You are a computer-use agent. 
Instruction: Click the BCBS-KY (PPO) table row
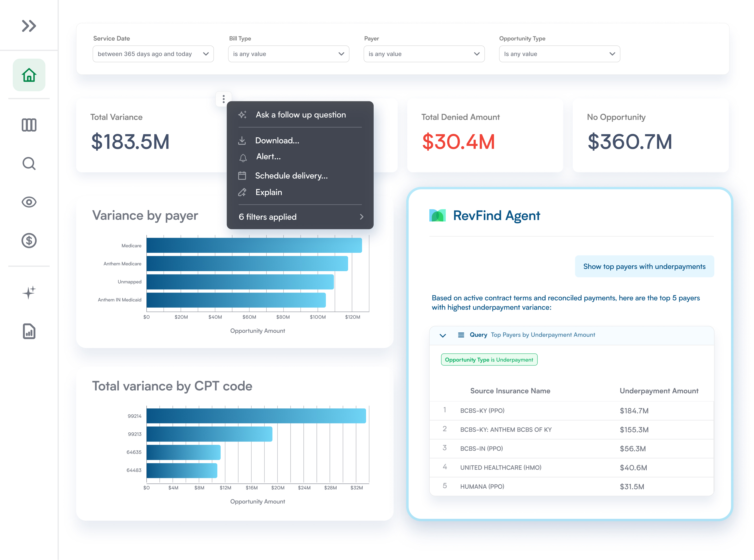coord(571,410)
